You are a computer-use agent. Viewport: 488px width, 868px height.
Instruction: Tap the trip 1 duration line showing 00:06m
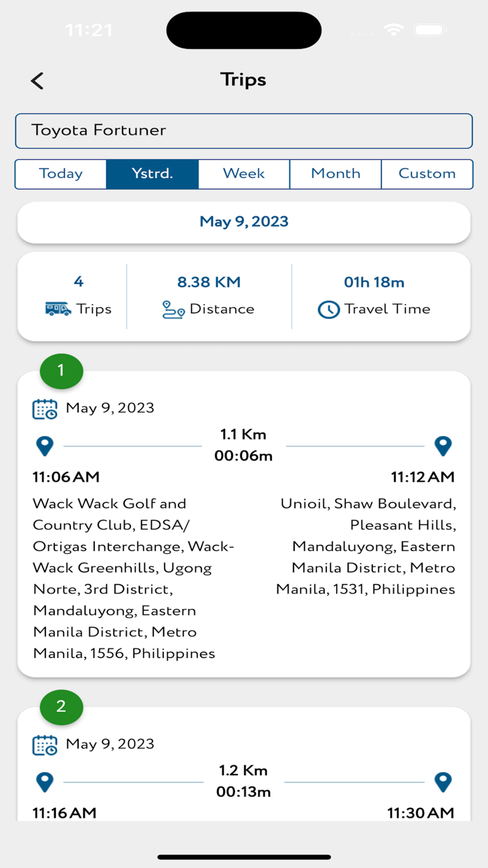coord(243,455)
